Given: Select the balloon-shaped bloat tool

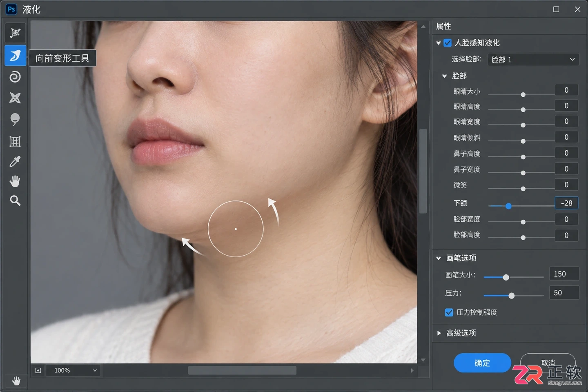Looking at the screenshot, I should pyautogui.click(x=15, y=119).
